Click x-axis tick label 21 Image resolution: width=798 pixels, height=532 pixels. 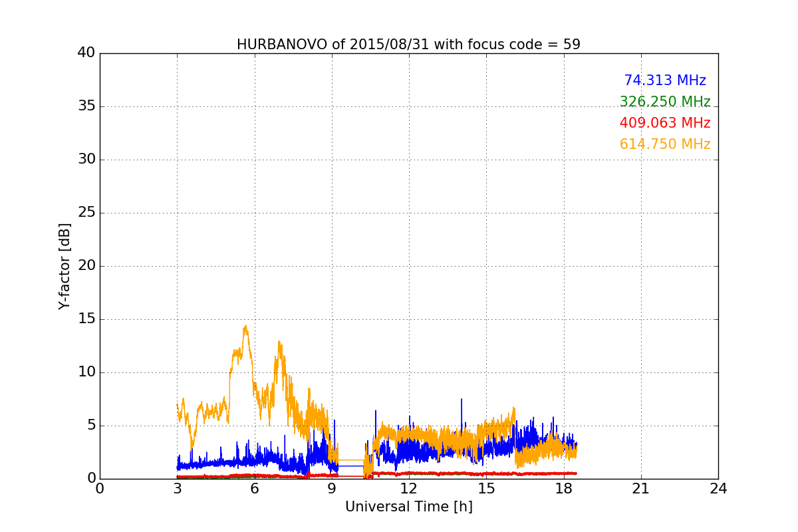(641, 488)
